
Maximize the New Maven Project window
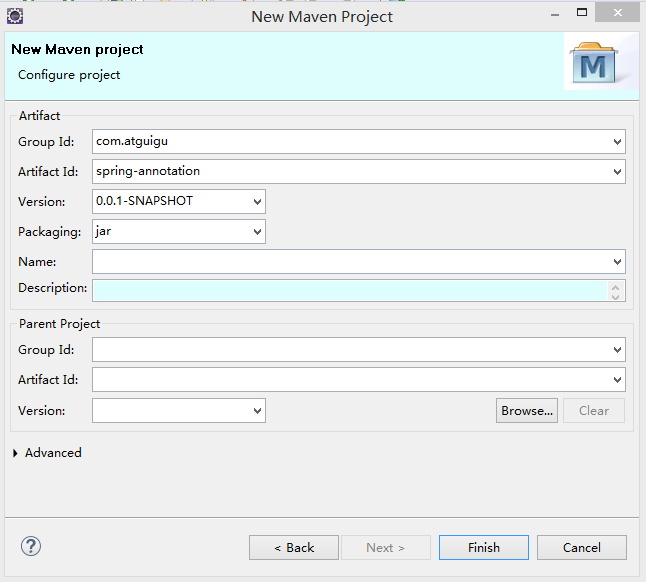(582, 12)
